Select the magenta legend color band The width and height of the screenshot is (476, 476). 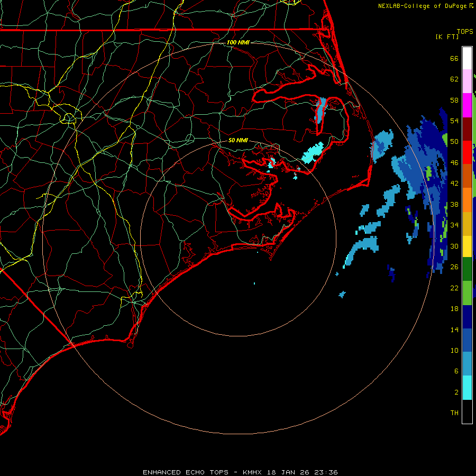(467, 105)
